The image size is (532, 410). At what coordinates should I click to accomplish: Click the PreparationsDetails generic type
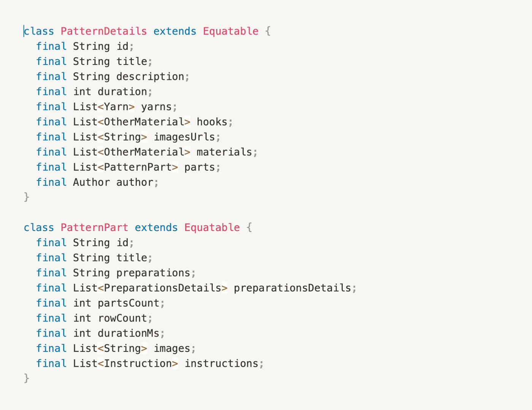coord(163,288)
